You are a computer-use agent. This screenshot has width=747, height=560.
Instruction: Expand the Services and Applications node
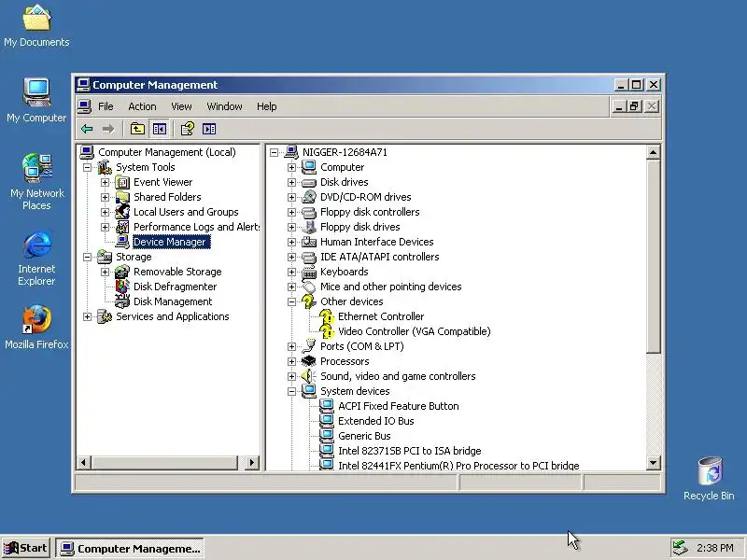[87, 316]
